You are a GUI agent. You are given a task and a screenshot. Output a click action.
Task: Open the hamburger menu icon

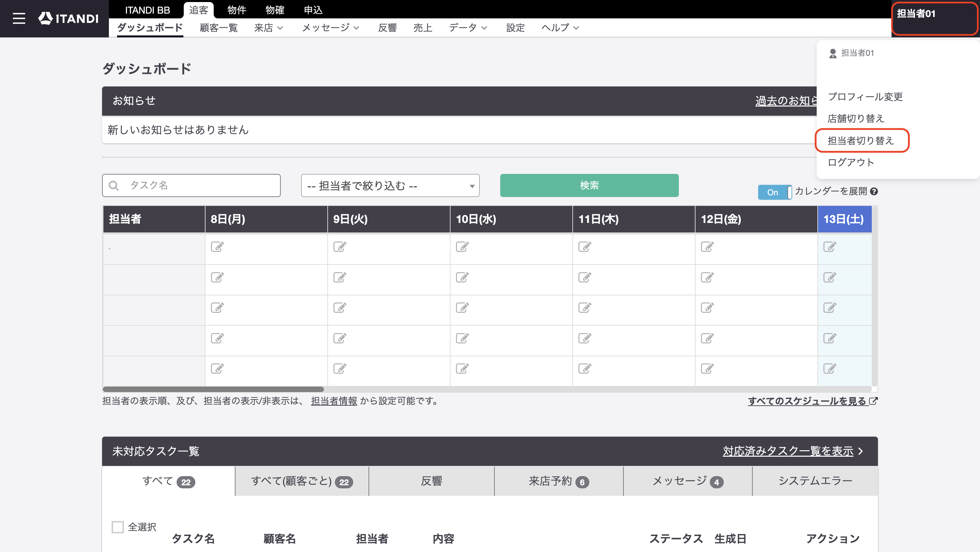(19, 18)
